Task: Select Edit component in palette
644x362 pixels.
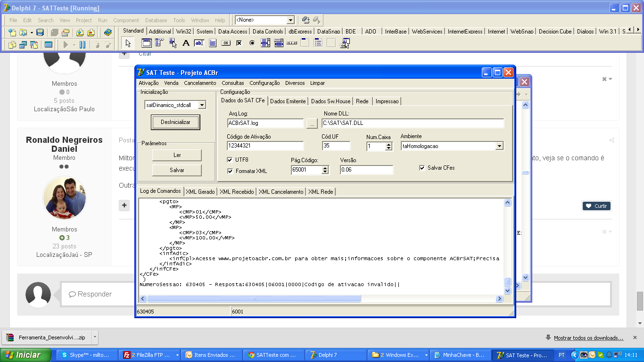Action: [199, 43]
